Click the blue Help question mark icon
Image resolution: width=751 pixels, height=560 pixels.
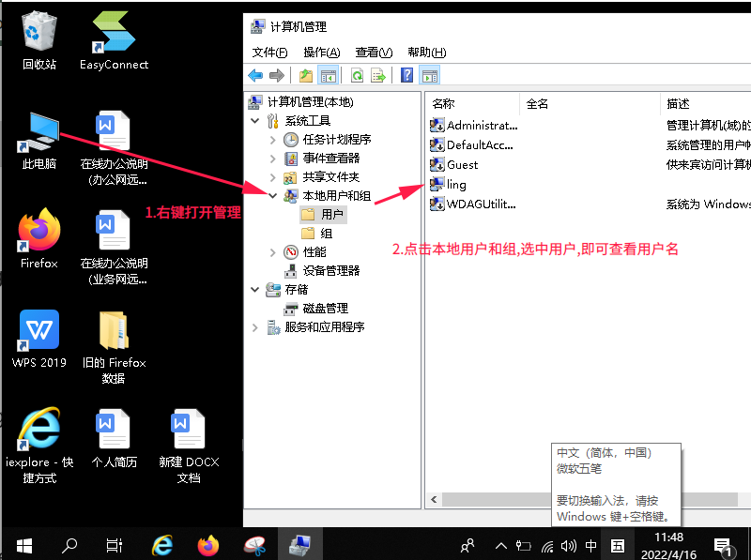click(x=407, y=76)
